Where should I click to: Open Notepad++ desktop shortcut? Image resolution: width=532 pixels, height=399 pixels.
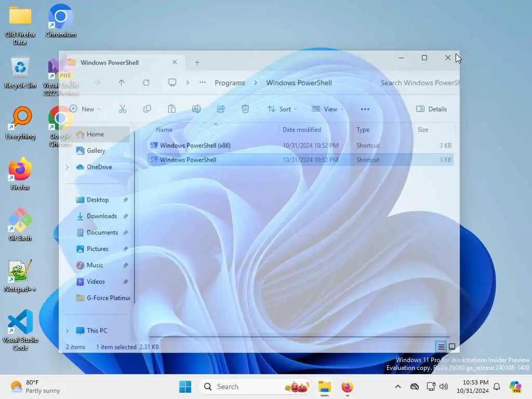[x=20, y=275]
